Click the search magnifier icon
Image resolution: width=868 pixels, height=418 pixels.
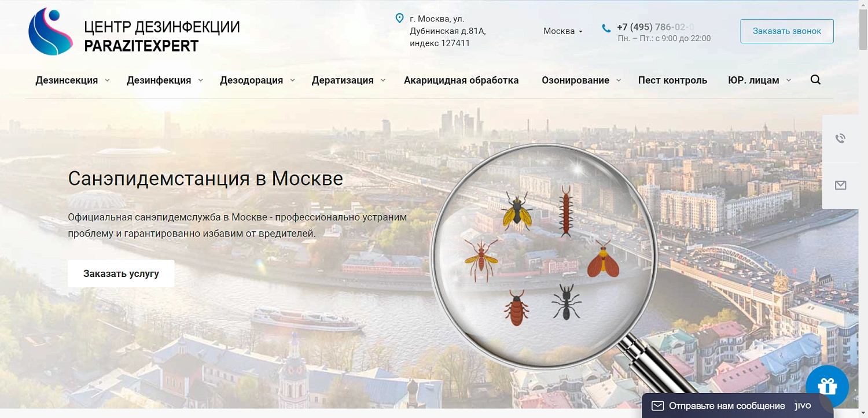[815, 80]
